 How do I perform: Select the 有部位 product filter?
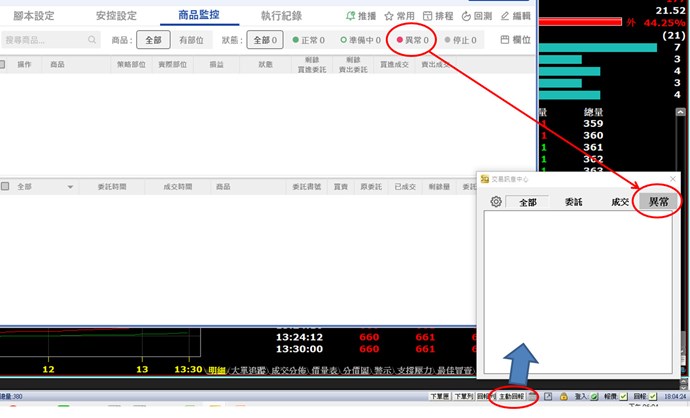(191, 40)
